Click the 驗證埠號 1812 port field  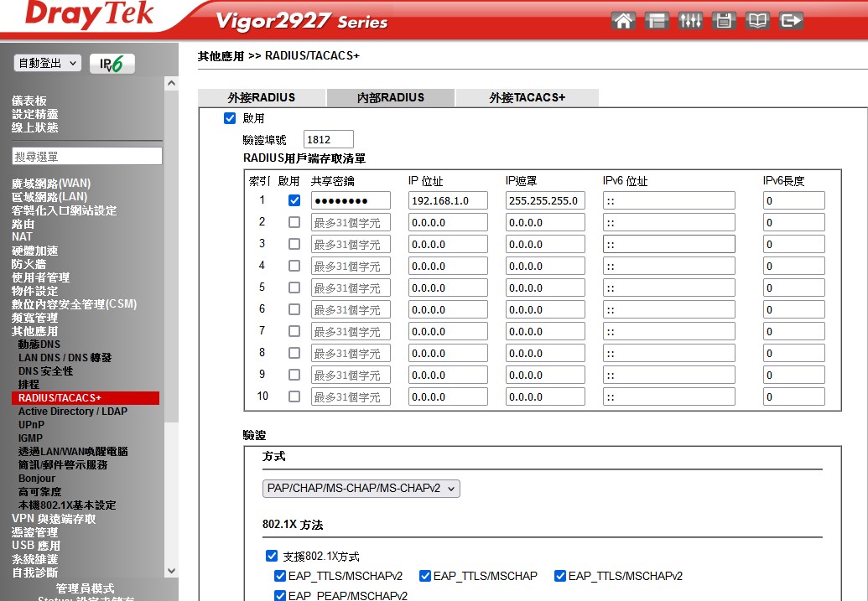tap(328, 139)
